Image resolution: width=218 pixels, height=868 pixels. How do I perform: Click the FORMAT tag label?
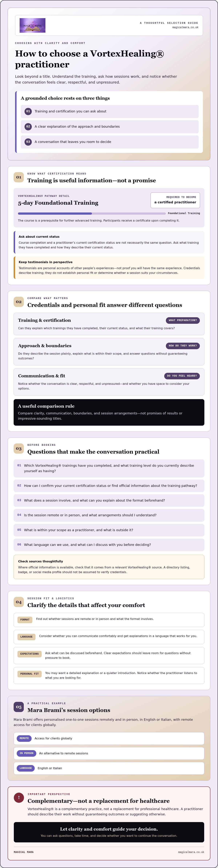coord(25,619)
